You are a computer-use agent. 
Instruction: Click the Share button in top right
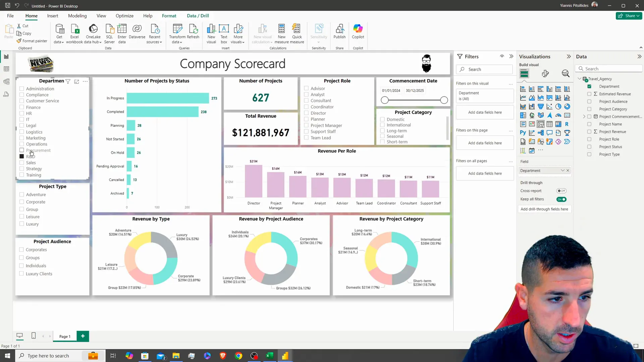629,15
